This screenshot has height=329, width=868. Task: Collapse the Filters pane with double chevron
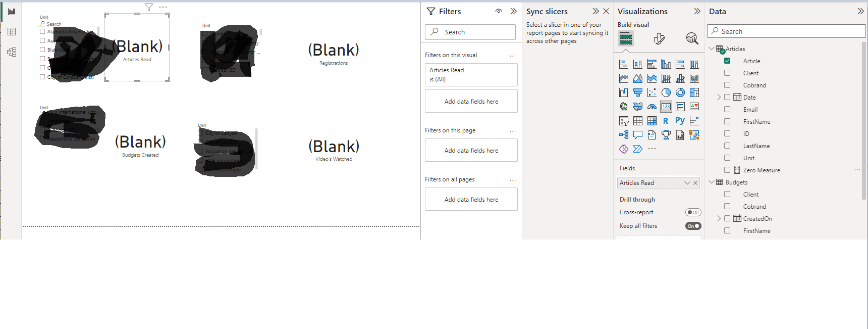(513, 11)
